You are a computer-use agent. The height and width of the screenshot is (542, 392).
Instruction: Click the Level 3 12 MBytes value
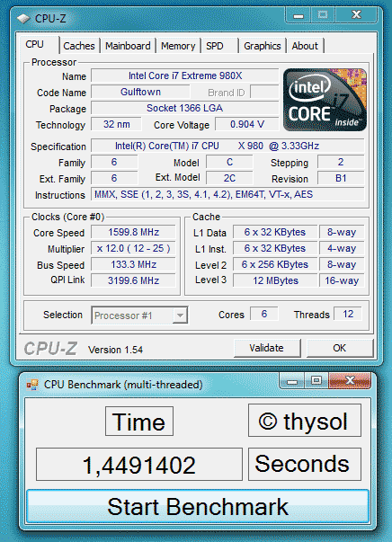pos(275,280)
